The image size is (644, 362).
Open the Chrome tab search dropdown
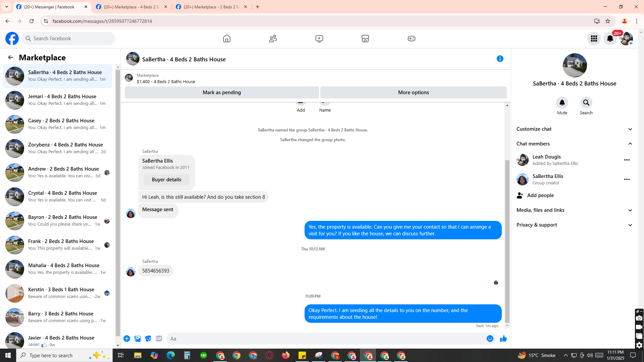[7, 7]
